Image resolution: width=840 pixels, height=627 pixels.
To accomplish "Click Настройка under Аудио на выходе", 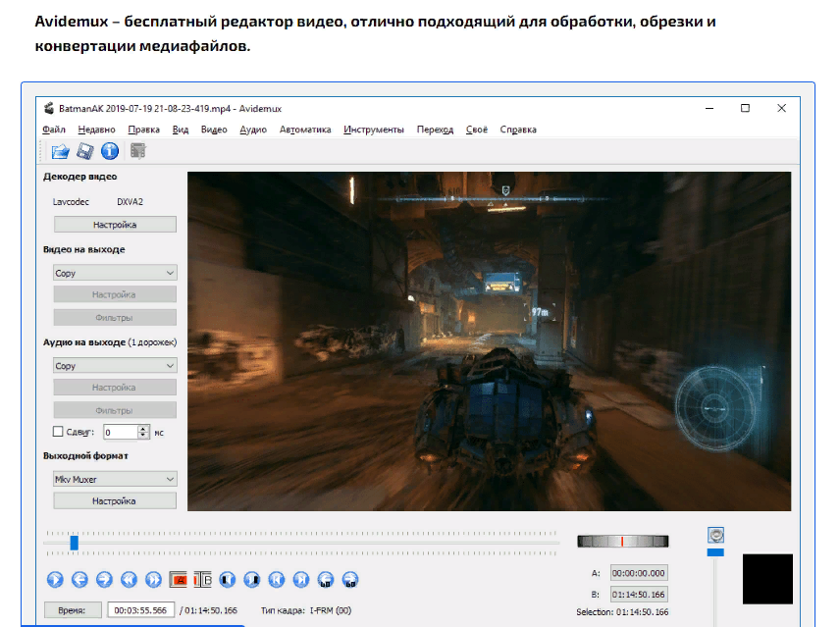I will click(115, 388).
